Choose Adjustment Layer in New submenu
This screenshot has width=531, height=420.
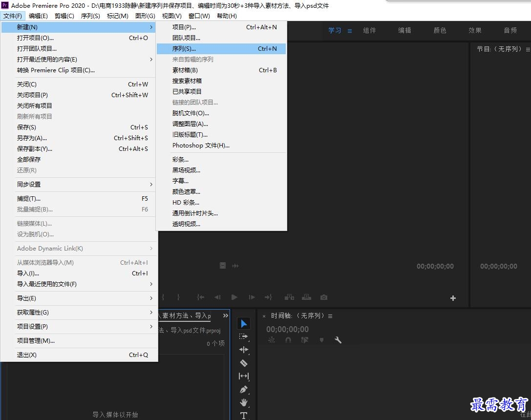pyautogui.click(x=221, y=124)
